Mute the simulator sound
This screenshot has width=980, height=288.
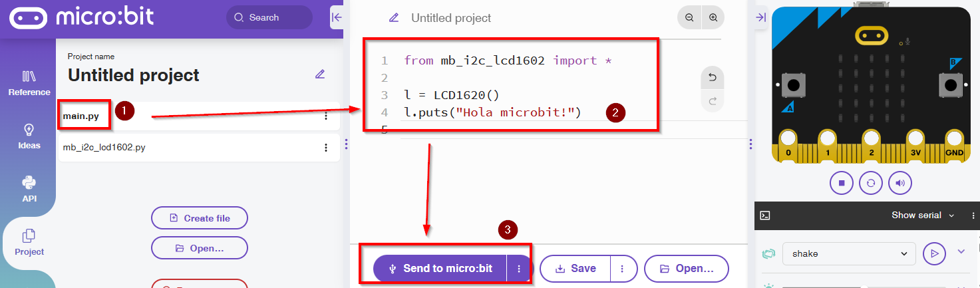[900, 182]
